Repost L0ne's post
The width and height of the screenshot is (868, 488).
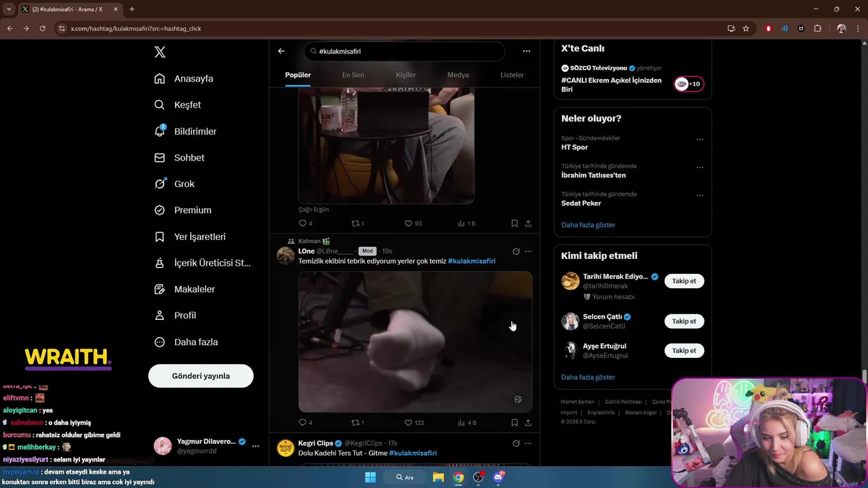[357, 422]
